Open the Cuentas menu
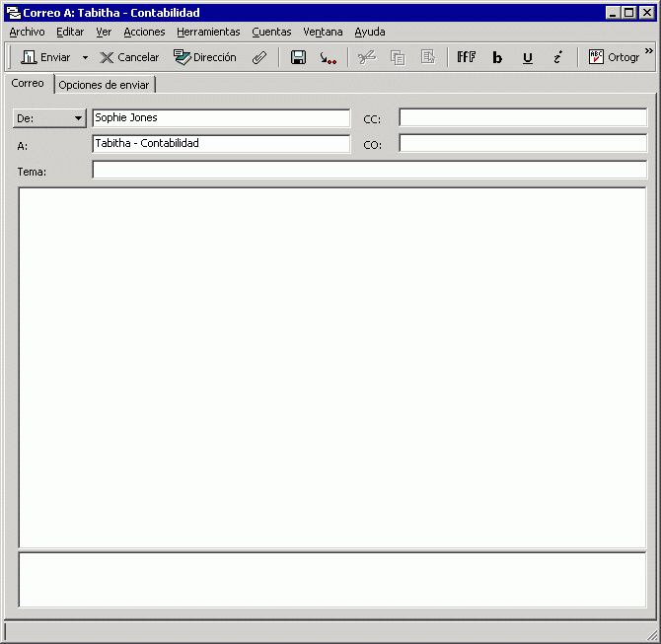 (x=271, y=32)
